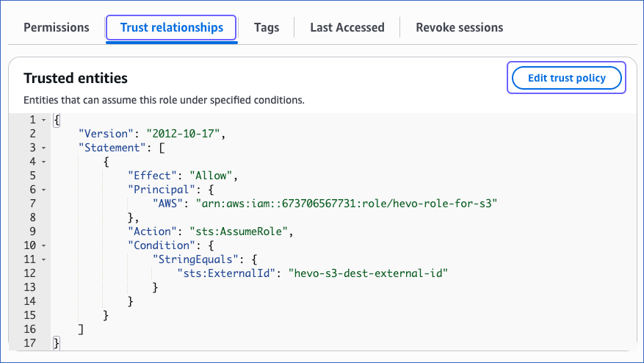644x363 pixels.
Task: Fold the Statement array on line 3
Action: click(x=44, y=148)
